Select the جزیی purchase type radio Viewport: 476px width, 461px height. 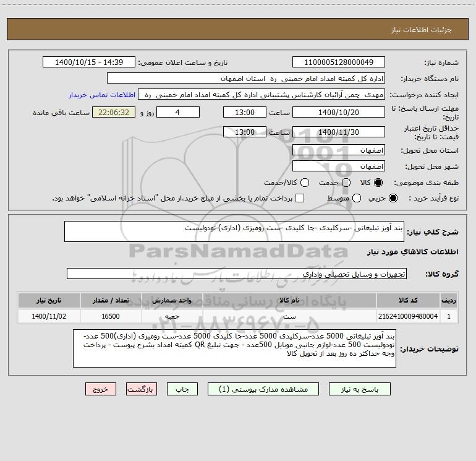point(393,198)
